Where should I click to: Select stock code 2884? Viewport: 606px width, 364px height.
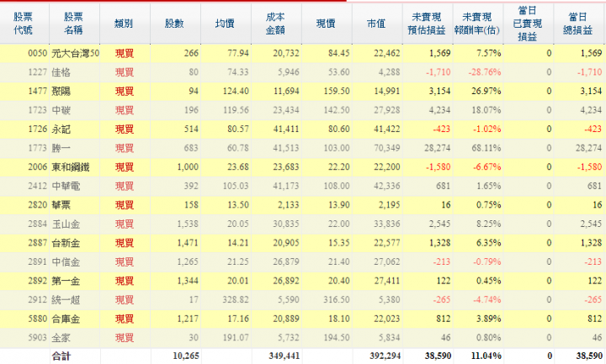pos(38,224)
